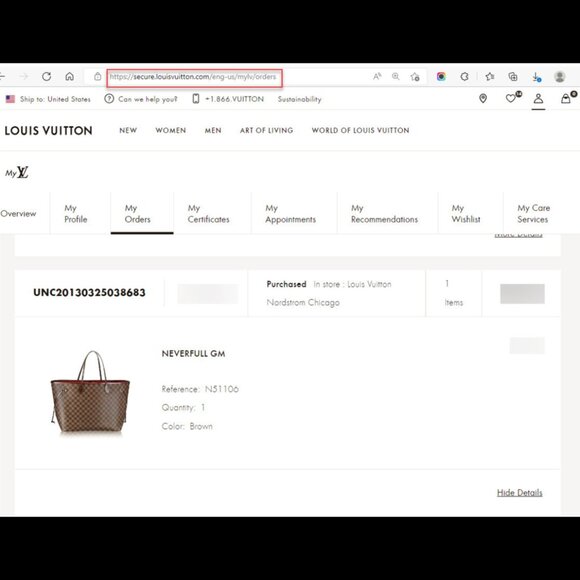Go to browser home page icon
This screenshot has height=580, width=580.
click(70, 77)
